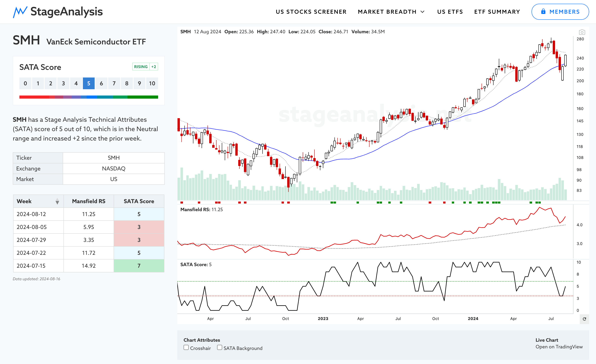
Task: Click the 2023 axis label
Action: click(x=323, y=319)
